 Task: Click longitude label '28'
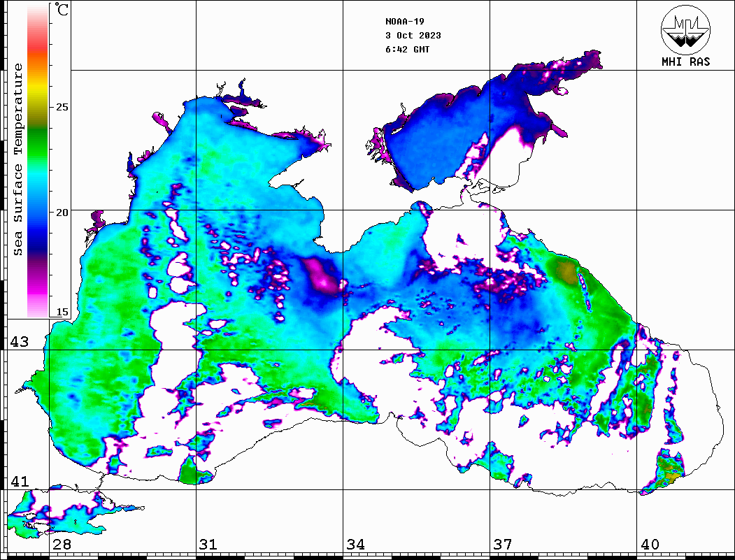coord(62,545)
